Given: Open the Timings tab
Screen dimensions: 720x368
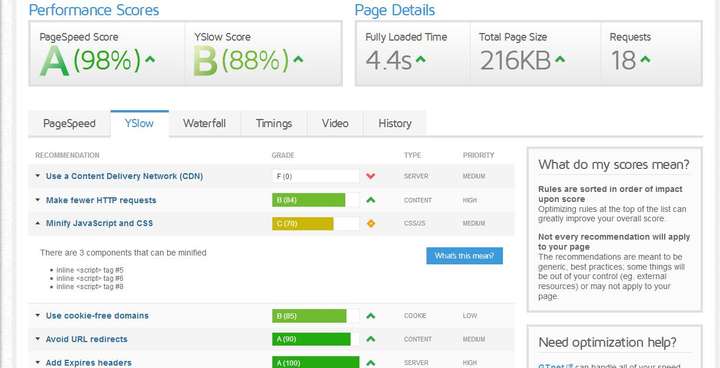Looking at the screenshot, I should [274, 124].
